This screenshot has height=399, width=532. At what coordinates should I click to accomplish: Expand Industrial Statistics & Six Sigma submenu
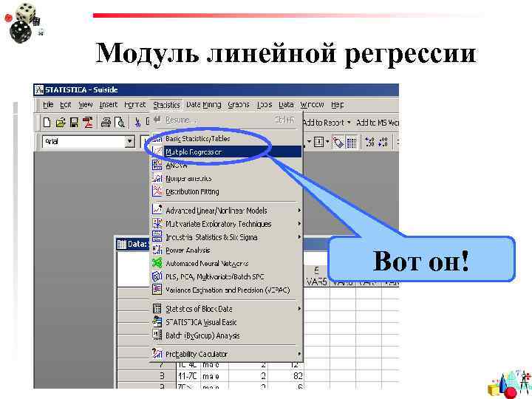point(226,237)
